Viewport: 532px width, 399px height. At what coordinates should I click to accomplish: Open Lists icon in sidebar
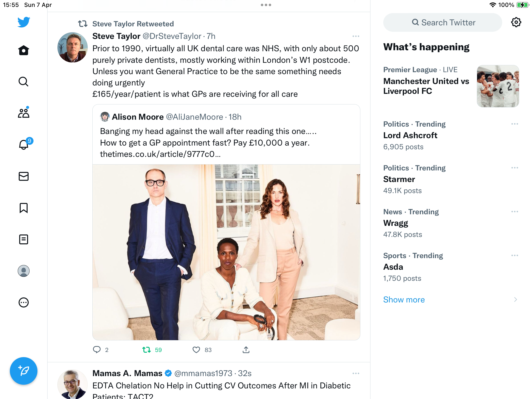pos(24,239)
